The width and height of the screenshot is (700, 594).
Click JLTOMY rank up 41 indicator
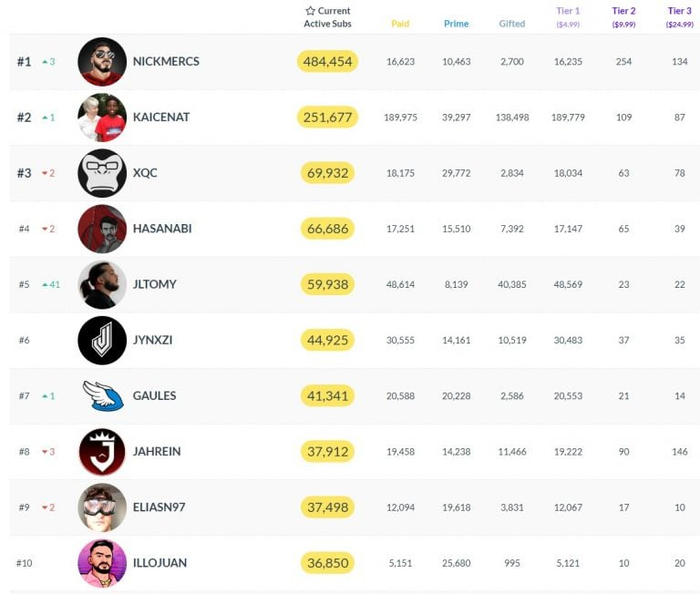(x=51, y=284)
